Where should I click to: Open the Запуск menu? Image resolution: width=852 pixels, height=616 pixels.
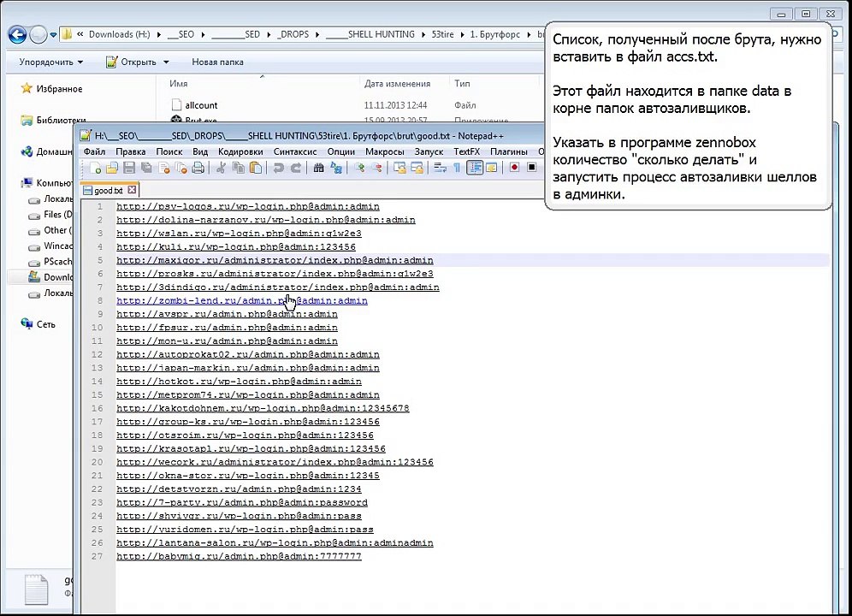coord(429,151)
